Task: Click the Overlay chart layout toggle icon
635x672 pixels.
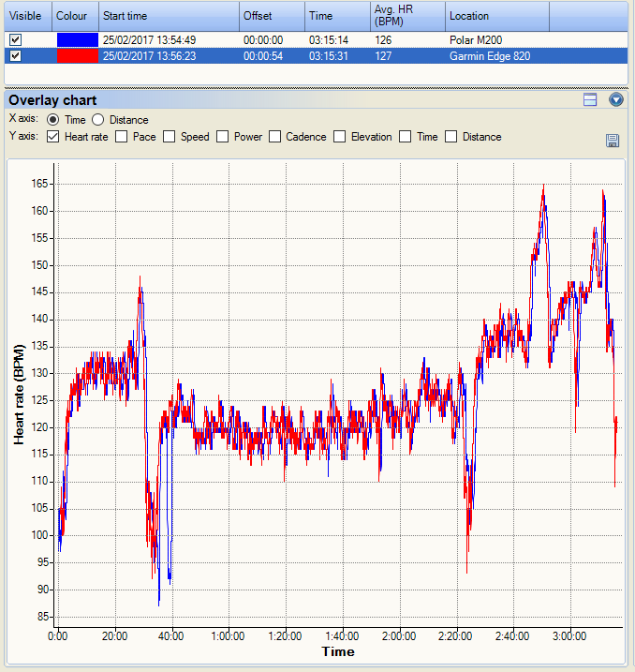Action: (x=590, y=100)
